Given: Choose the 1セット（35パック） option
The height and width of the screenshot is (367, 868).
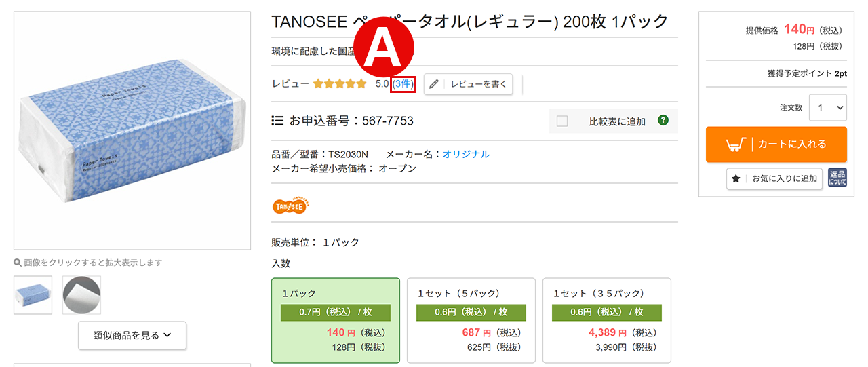Looking at the screenshot, I should point(607,320).
